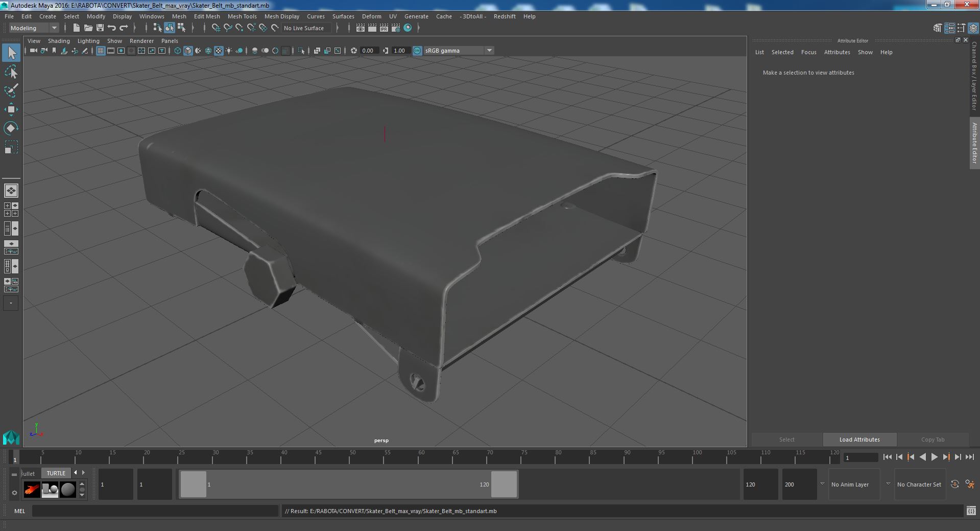Click the select camera icon in panel toolbar
The width and height of the screenshot is (980, 531).
point(33,51)
